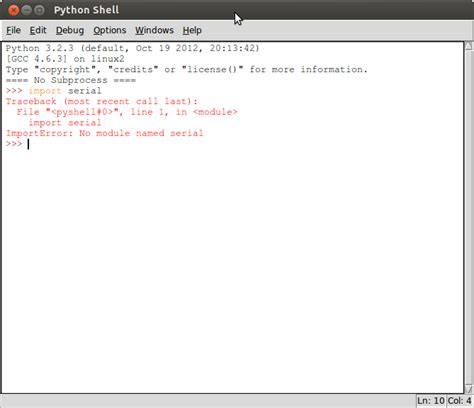This screenshot has height=408, width=474.
Task: Open the File menu
Action: 13,30
